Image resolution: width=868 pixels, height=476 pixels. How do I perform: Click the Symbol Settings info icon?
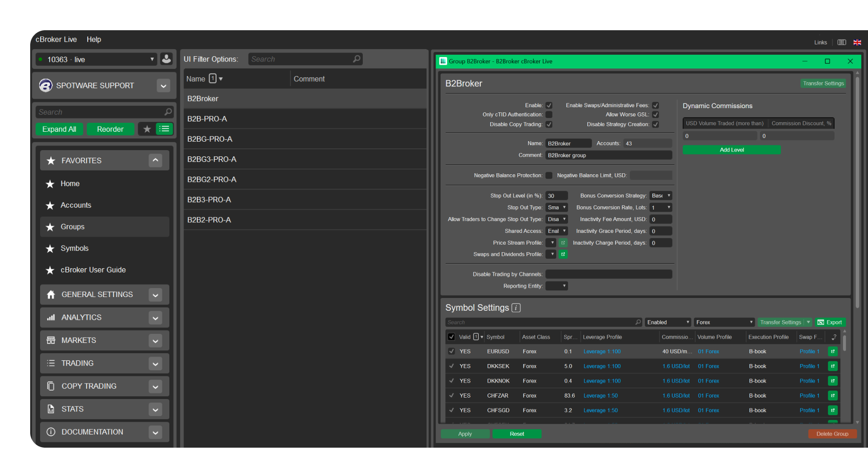tap(516, 308)
